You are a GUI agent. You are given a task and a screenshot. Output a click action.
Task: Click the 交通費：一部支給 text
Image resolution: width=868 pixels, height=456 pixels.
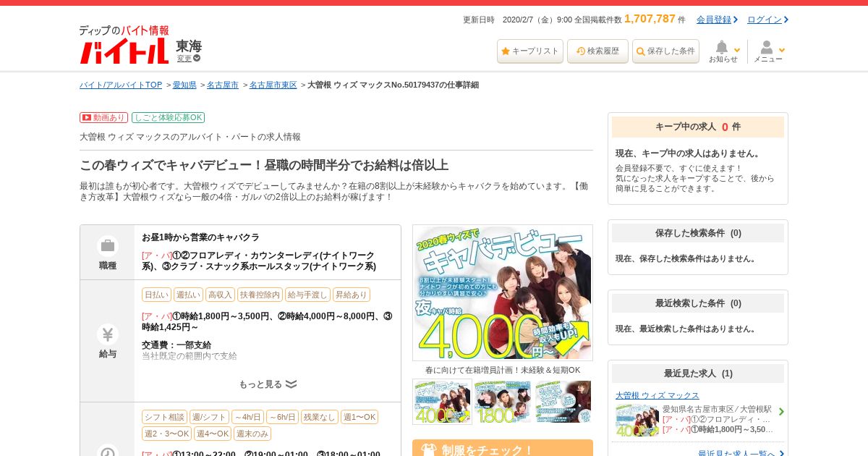[176, 345]
